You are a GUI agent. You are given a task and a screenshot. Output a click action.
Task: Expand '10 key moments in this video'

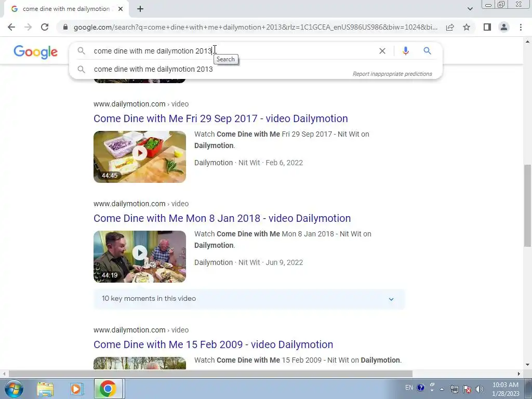249,299
